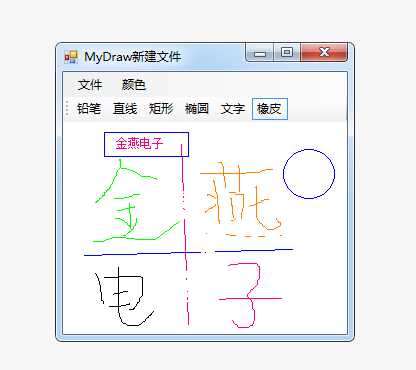Click the MyDraw application icon in title bar
416x370 pixels.
tap(71, 57)
